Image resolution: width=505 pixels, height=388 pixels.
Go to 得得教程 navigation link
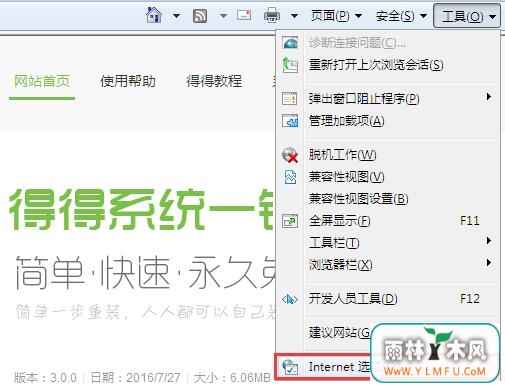click(214, 81)
